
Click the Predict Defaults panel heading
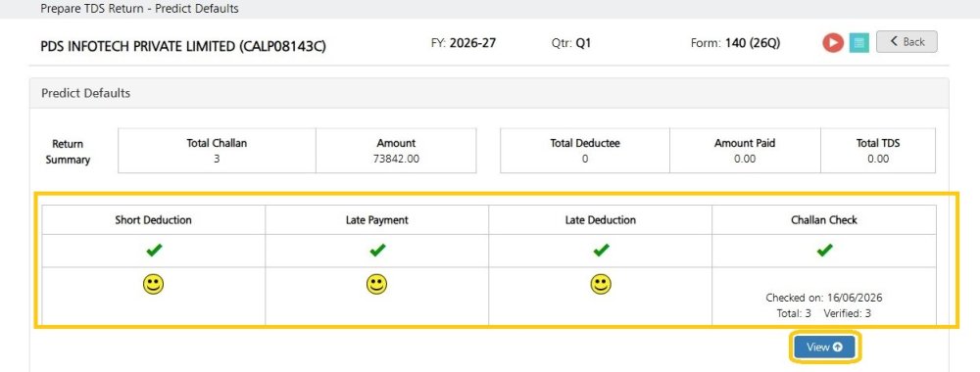pyautogui.click(x=85, y=93)
